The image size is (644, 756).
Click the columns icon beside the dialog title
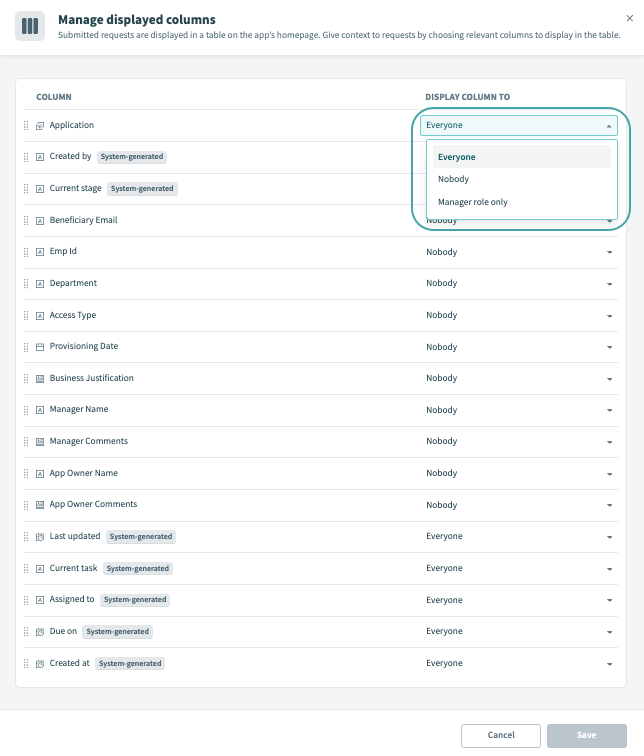30,26
